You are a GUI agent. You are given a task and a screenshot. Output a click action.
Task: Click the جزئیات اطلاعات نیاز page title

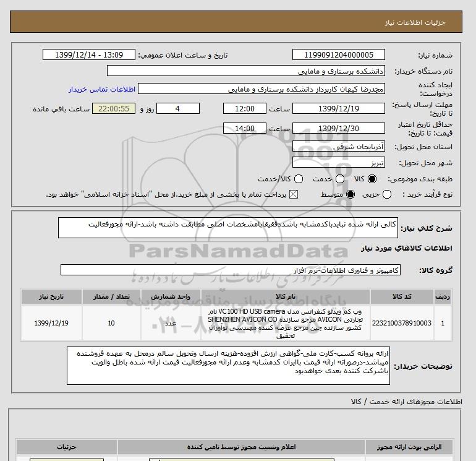[x=415, y=22]
